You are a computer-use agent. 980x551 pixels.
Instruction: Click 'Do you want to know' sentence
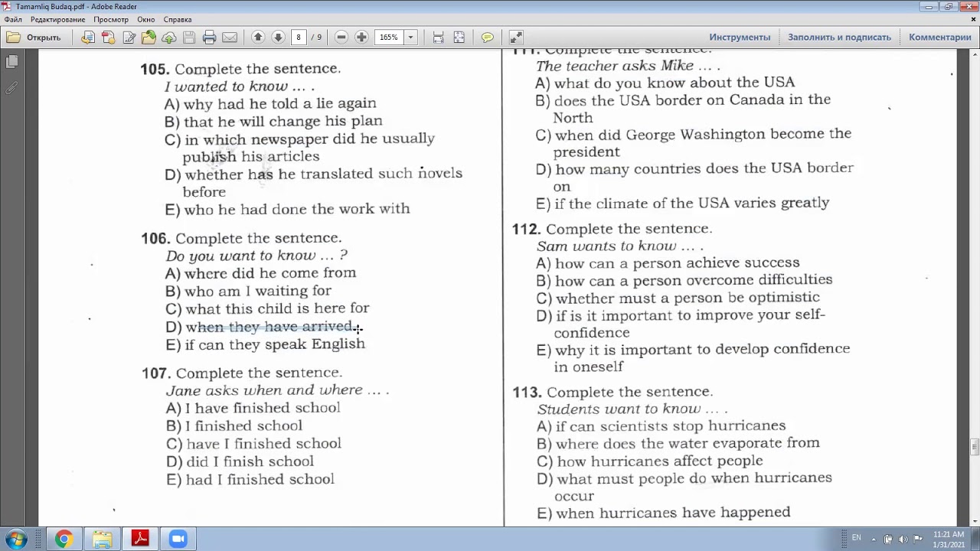(x=256, y=256)
